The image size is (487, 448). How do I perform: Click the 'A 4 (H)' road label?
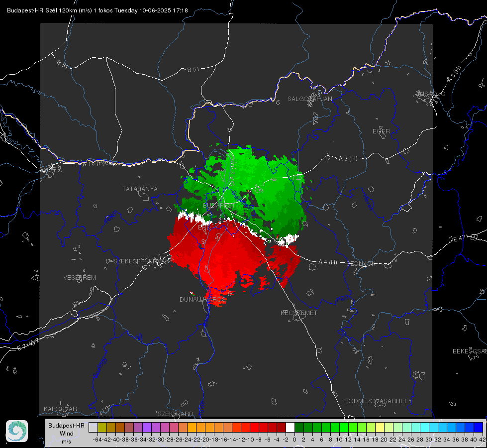click(328, 262)
